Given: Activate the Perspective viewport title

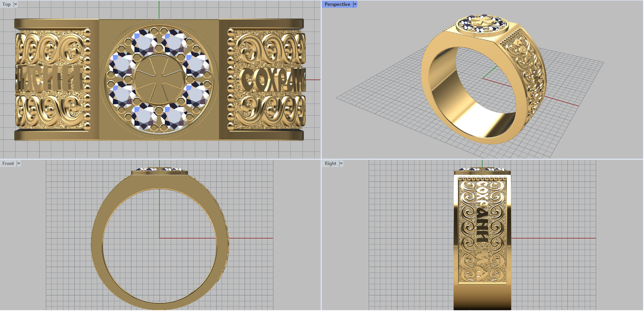Looking at the screenshot, I should 337,4.
